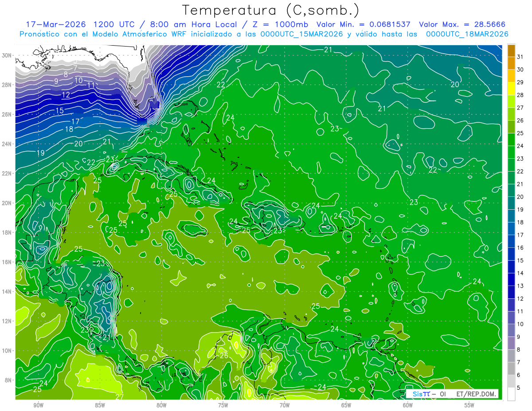532x411 pixels.
Task: Click the bright yellow swatch between 28 and 29
Action: [512, 89]
